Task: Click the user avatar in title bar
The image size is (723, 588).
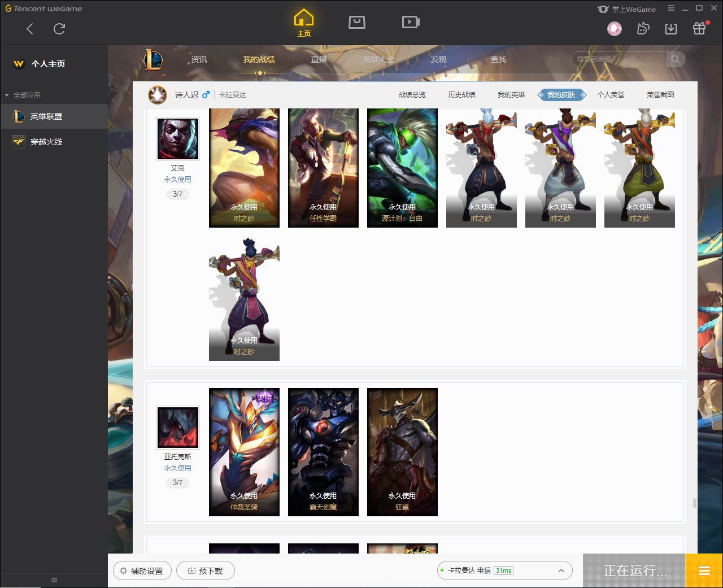Action: tap(615, 28)
